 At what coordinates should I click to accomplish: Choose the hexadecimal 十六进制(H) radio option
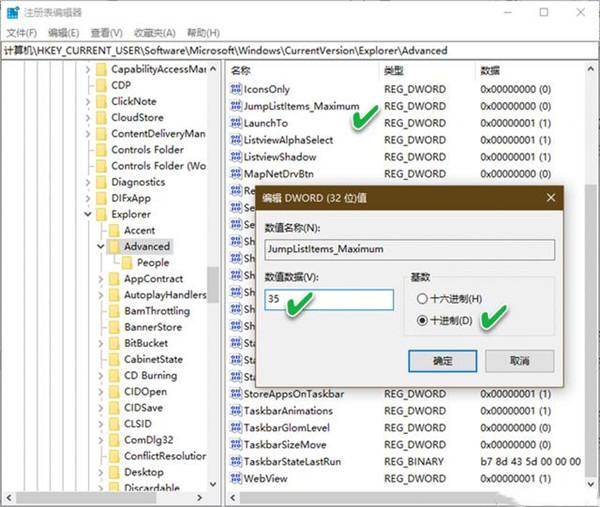(422, 298)
